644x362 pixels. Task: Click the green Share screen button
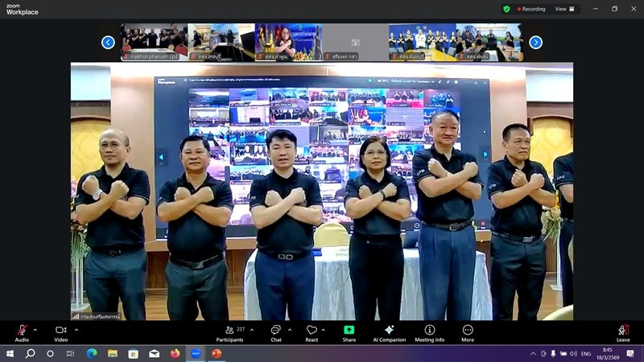pyautogui.click(x=349, y=331)
